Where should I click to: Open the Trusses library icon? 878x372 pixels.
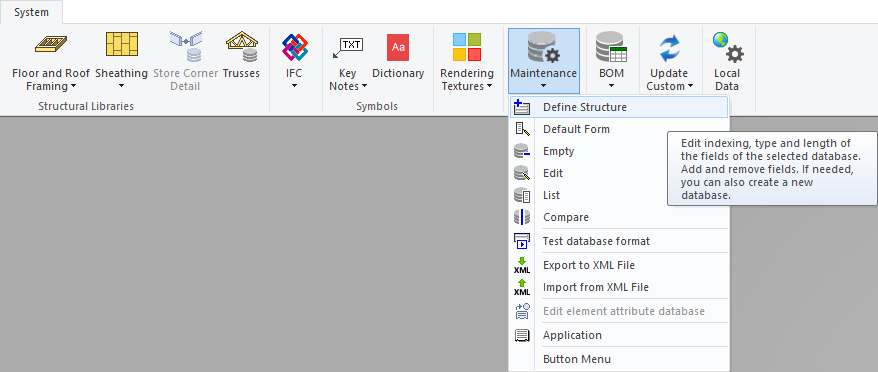241,46
